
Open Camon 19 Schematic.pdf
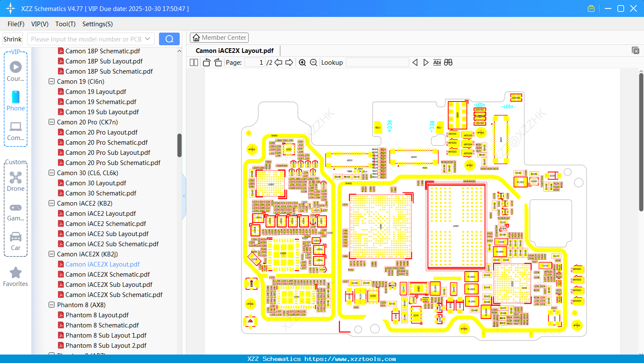tap(101, 102)
